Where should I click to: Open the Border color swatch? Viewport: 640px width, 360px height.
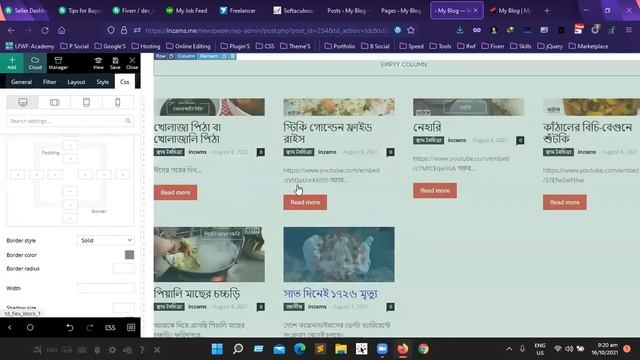pyautogui.click(x=129, y=255)
